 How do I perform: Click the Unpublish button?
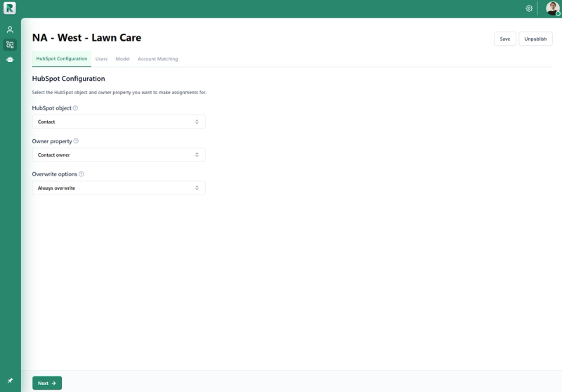[x=535, y=39]
